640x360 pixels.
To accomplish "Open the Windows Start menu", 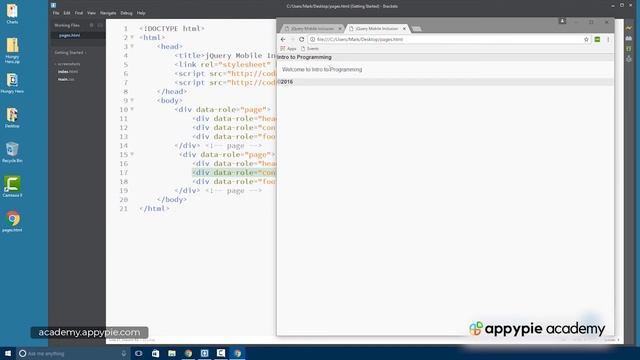I will tap(8, 353).
